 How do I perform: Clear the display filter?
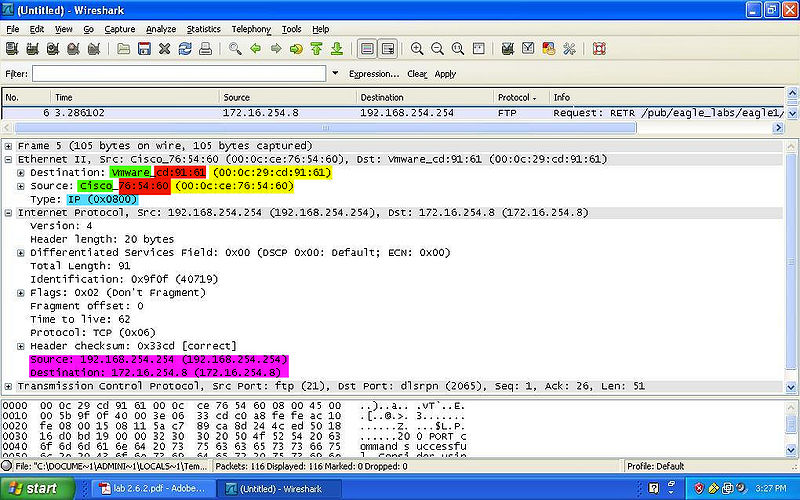click(x=417, y=74)
